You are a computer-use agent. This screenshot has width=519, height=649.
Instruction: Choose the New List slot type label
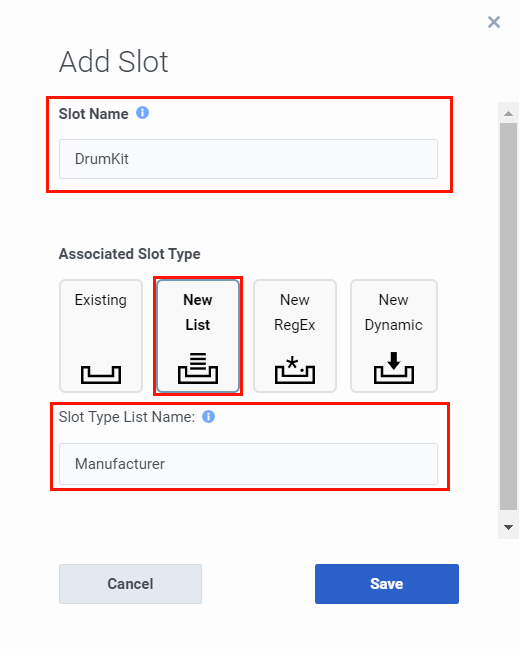coord(198,312)
